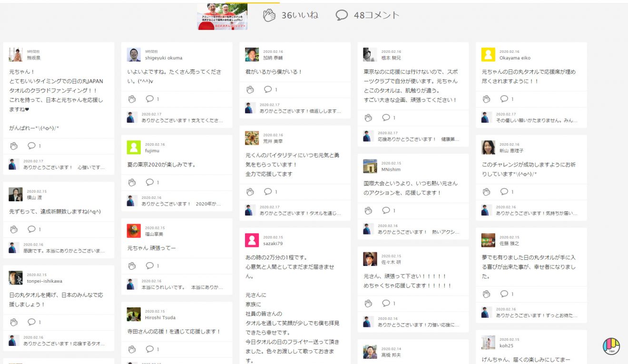Click reply ありがとうございます！ずっとお待た…

coord(537,315)
